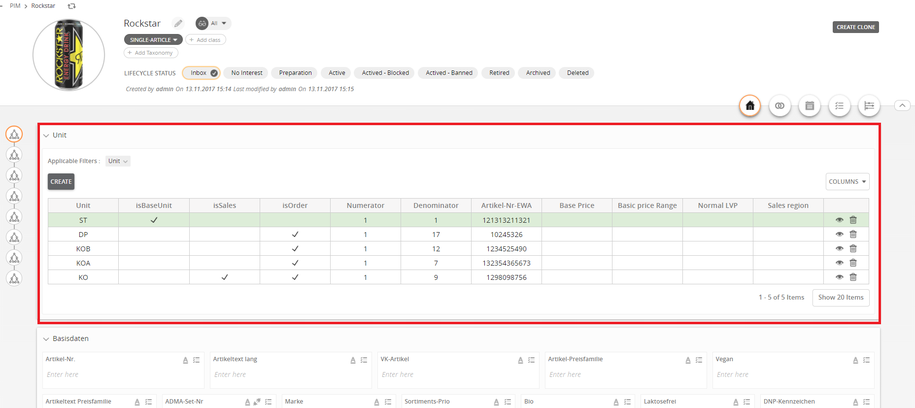
Task: Set lifecycle status to Actived - Blocked
Action: (x=385, y=73)
